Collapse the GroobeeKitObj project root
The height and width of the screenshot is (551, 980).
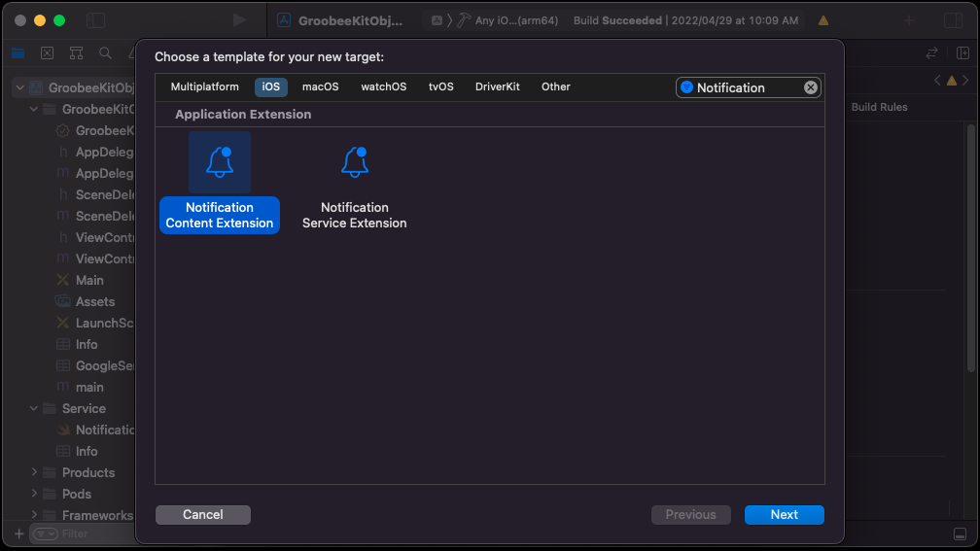pos(20,87)
